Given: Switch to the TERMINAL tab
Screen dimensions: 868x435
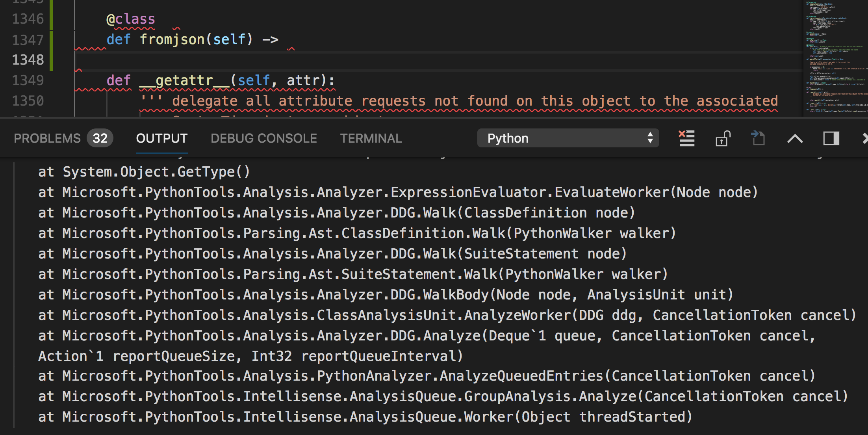Looking at the screenshot, I should point(371,138).
